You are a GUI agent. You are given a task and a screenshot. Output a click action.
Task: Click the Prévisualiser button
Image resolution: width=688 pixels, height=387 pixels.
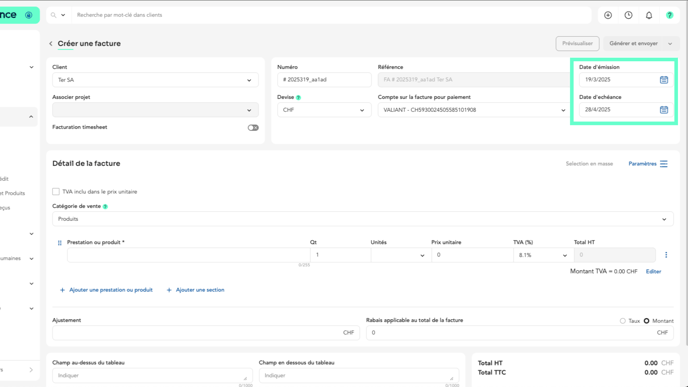click(x=577, y=43)
